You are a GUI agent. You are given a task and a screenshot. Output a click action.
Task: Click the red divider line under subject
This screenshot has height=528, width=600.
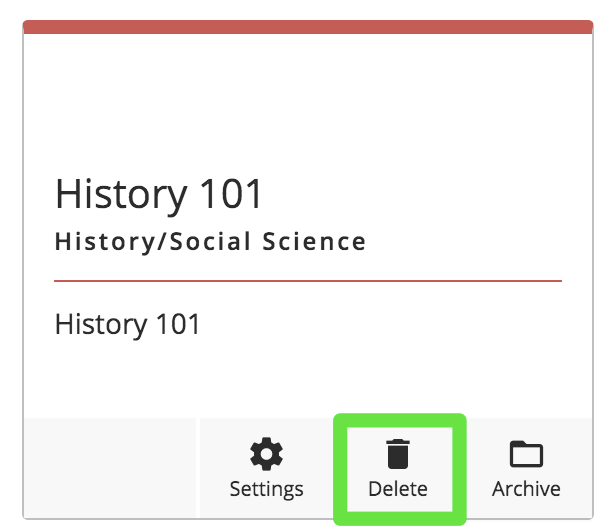pos(307,281)
